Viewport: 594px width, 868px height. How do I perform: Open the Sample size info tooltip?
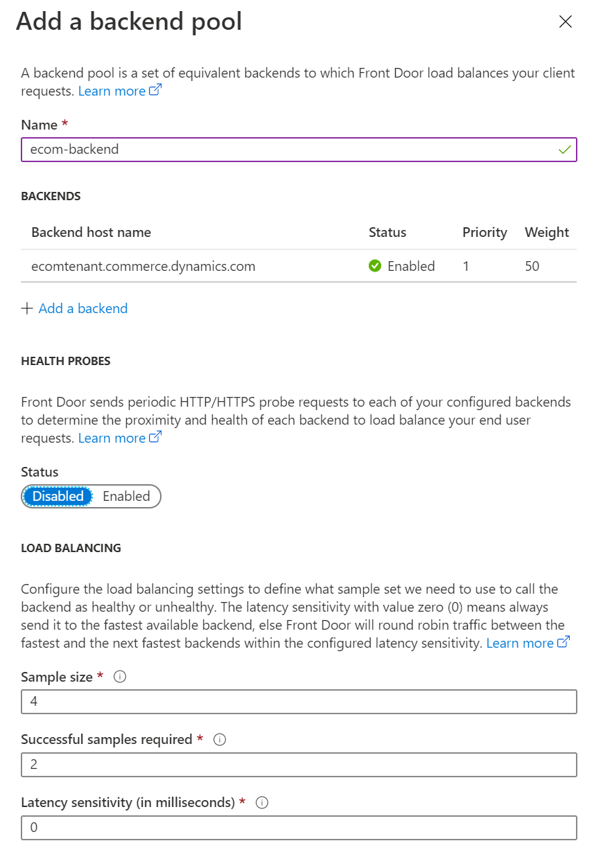[x=119, y=677]
